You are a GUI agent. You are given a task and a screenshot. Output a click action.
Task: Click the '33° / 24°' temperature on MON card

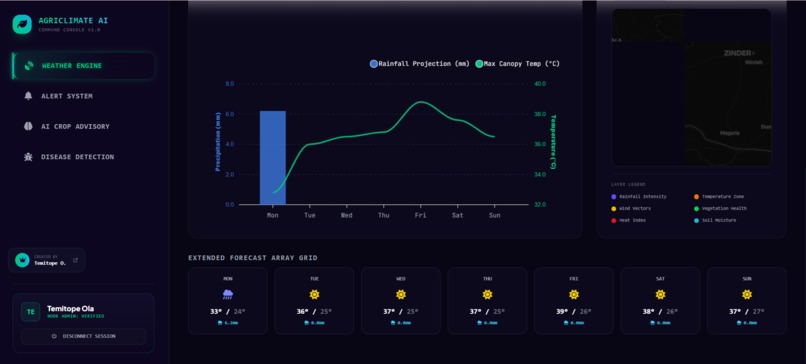228,312
